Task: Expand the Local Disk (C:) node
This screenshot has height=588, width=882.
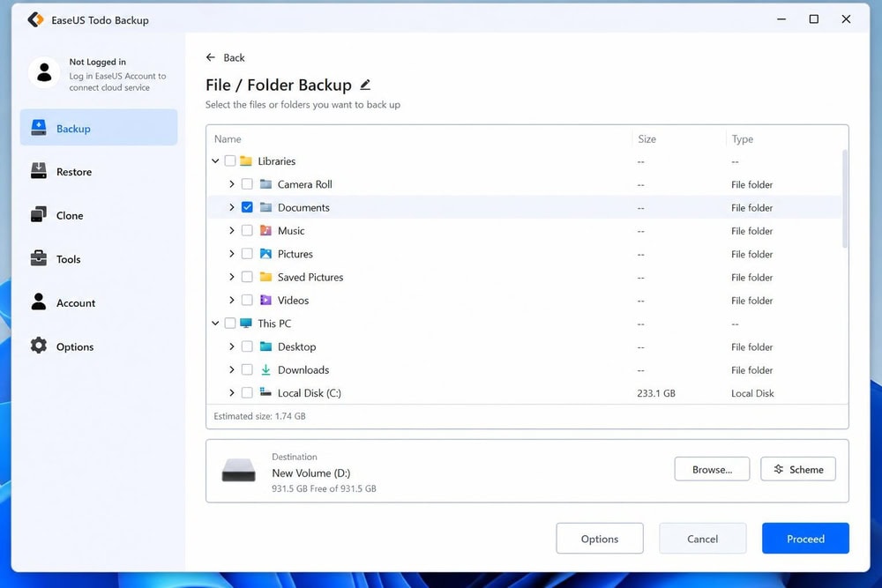Action: [232, 393]
